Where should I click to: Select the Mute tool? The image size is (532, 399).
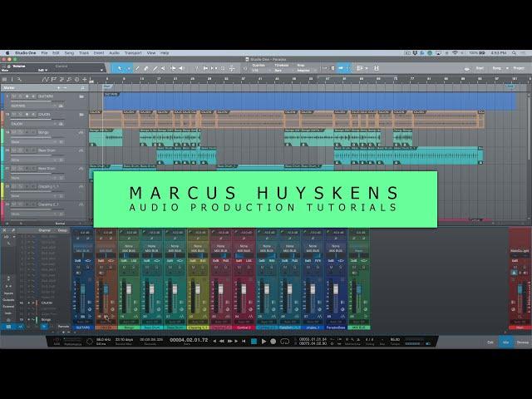click(x=164, y=68)
